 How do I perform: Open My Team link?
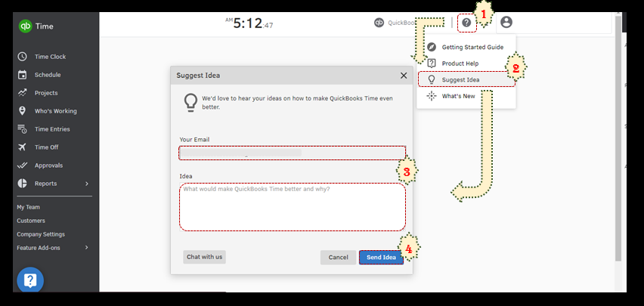click(28, 207)
